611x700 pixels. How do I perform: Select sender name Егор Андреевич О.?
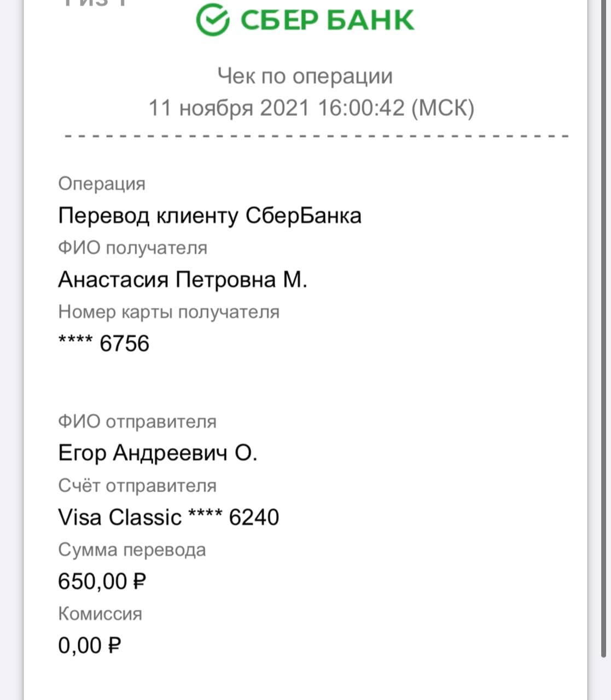coord(158,453)
